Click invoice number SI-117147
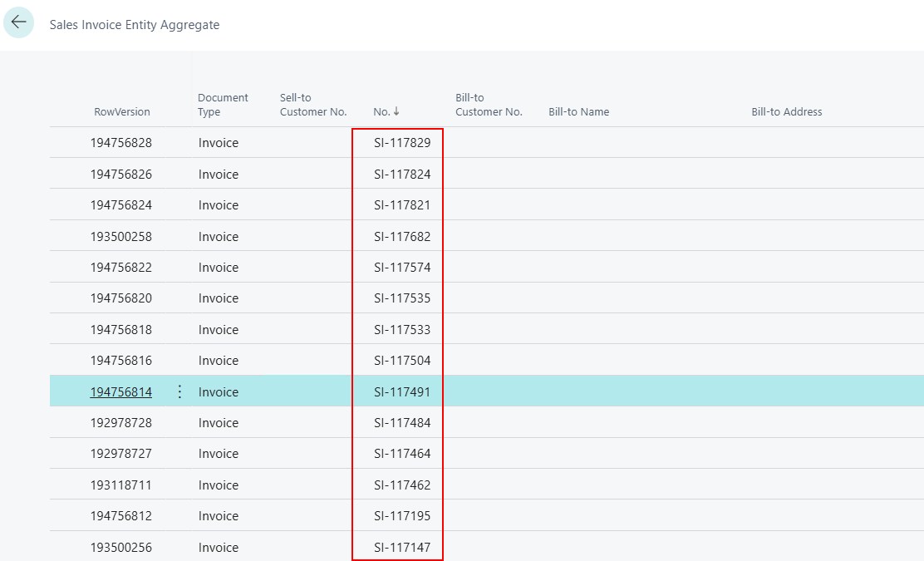924x561 pixels. (402, 548)
